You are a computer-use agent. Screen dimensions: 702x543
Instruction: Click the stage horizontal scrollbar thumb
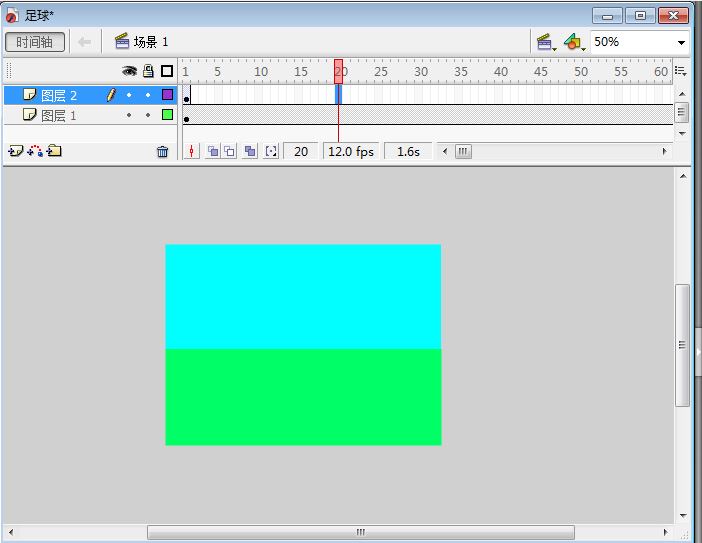pyautogui.click(x=361, y=532)
